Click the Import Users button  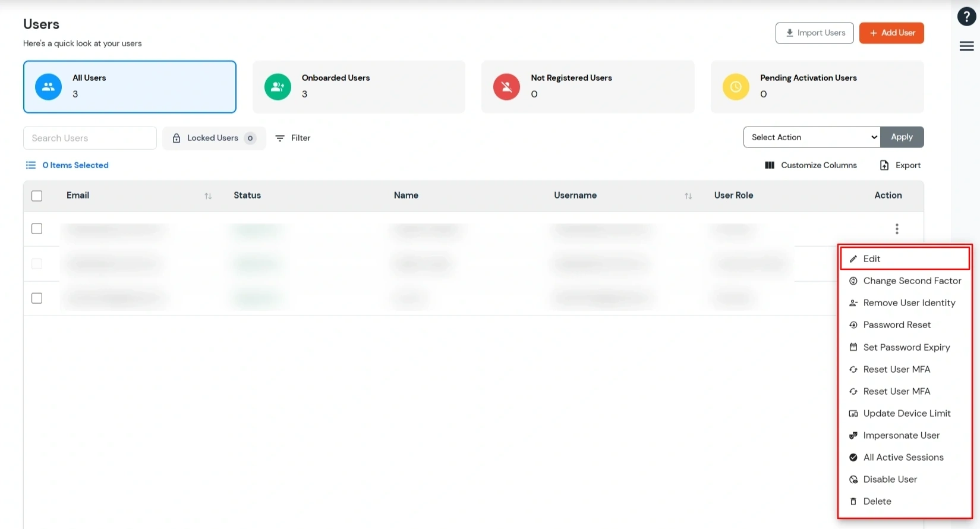tap(815, 33)
